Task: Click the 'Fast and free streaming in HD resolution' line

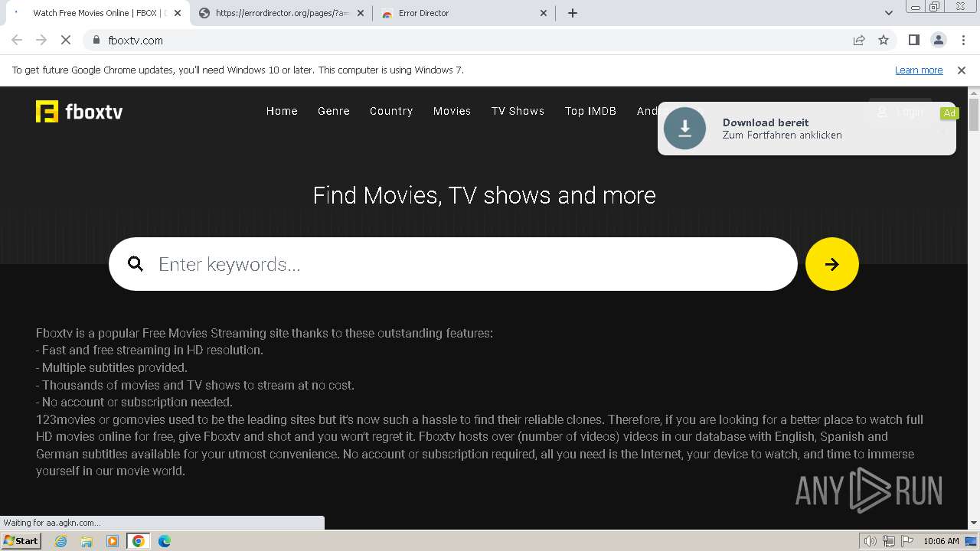Action: 149,350
